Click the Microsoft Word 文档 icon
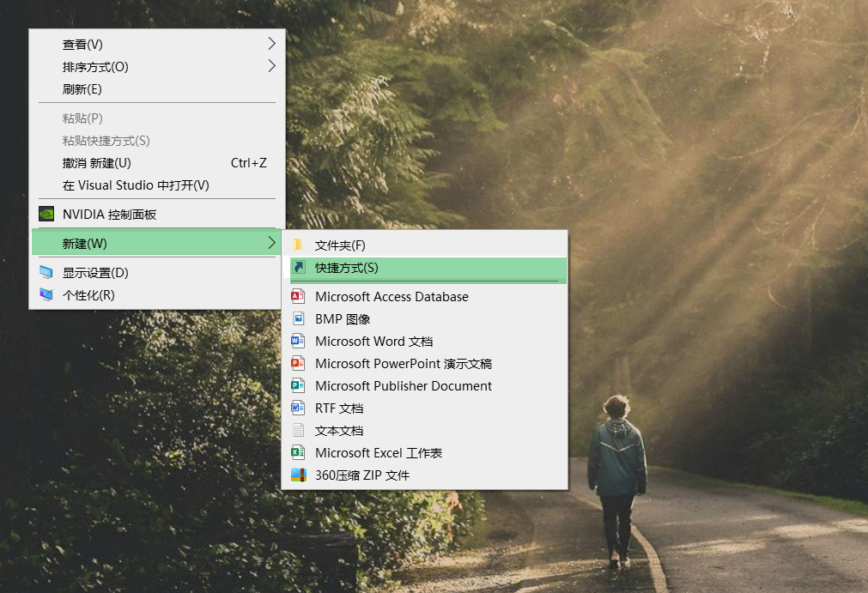Viewport: 868px width, 593px height. point(298,341)
